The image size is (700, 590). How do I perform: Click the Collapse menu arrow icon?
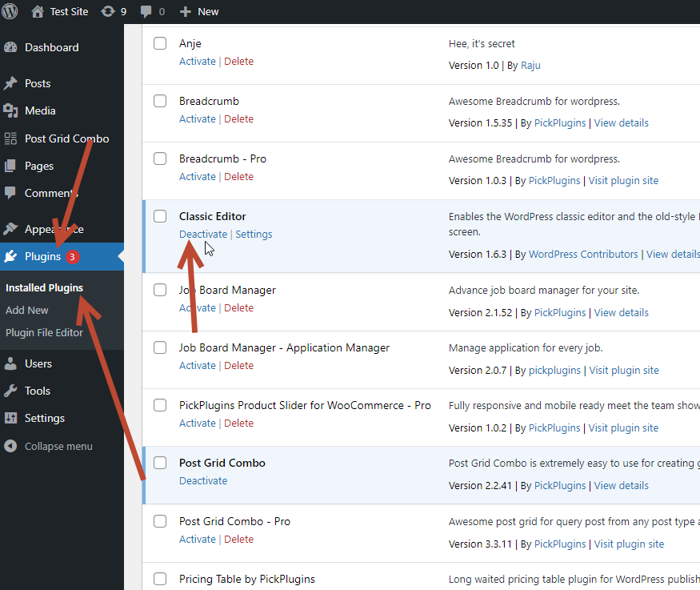click(x=10, y=446)
